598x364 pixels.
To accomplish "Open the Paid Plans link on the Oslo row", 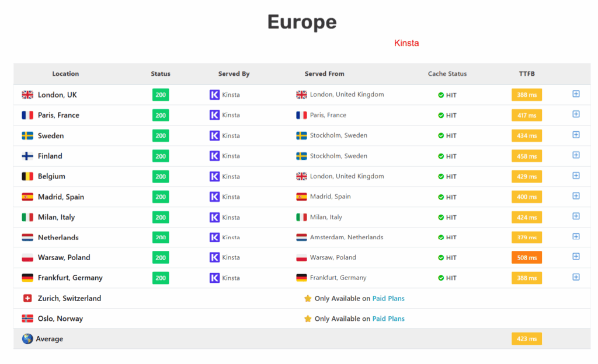I will (388, 318).
